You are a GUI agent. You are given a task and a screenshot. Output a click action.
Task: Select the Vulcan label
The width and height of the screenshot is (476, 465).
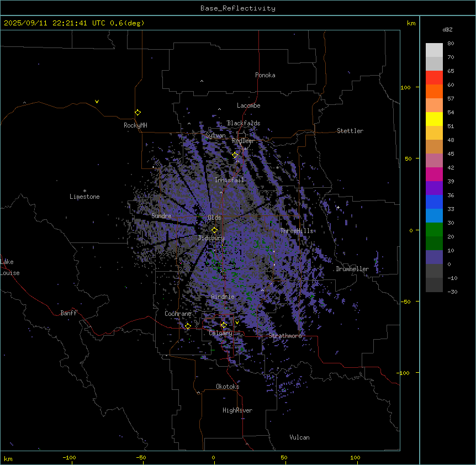click(x=299, y=437)
